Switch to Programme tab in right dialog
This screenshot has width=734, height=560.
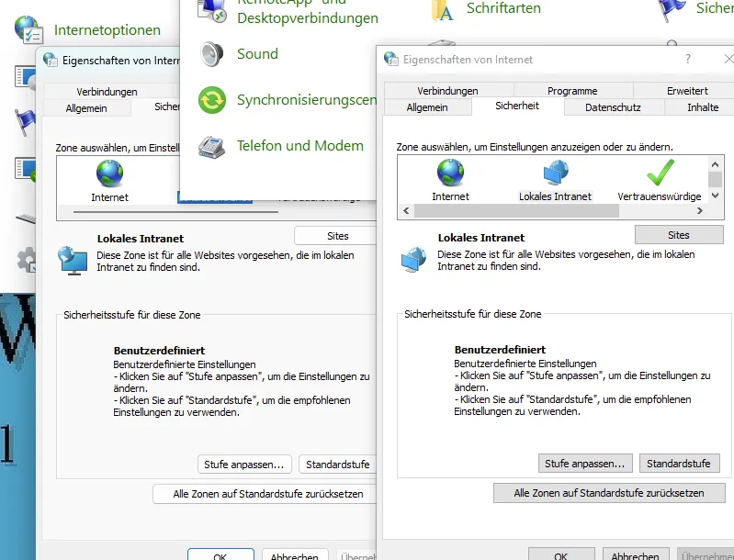tap(572, 91)
